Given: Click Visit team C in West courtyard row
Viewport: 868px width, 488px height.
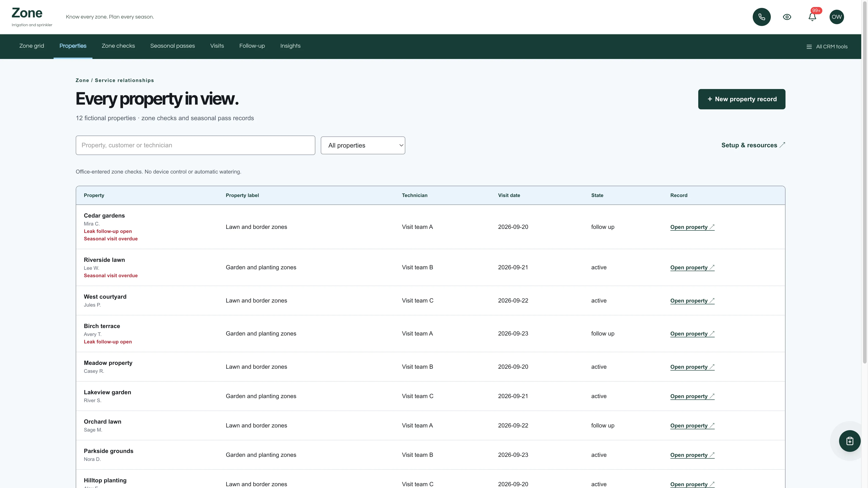Looking at the screenshot, I should click(417, 301).
